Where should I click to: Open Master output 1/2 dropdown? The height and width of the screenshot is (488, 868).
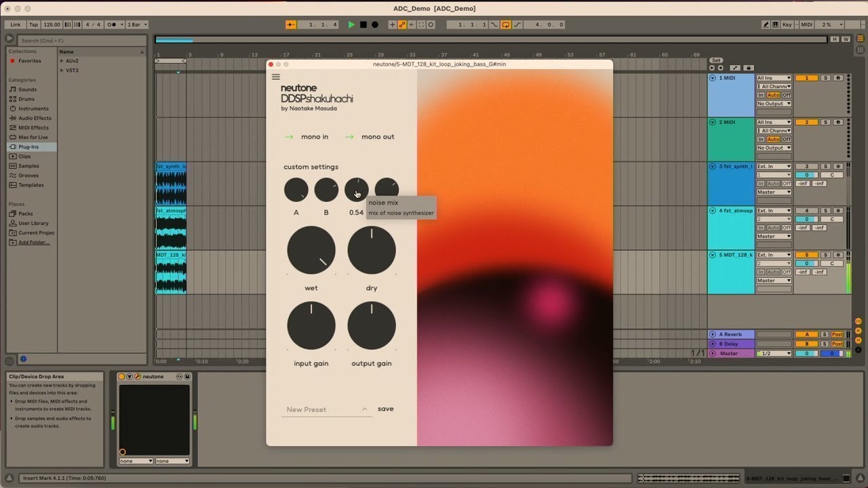pos(774,353)
